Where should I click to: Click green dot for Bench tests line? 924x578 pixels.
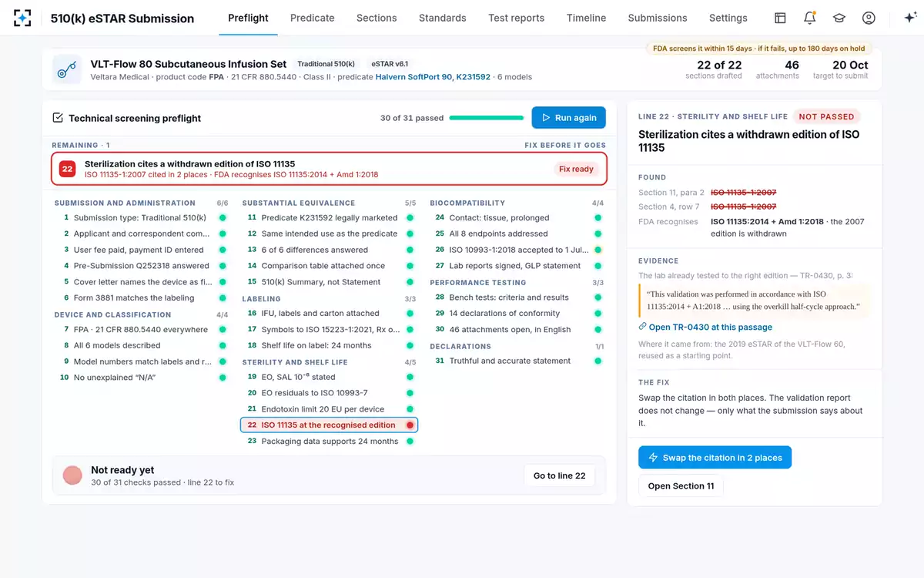tap(598, 297)
